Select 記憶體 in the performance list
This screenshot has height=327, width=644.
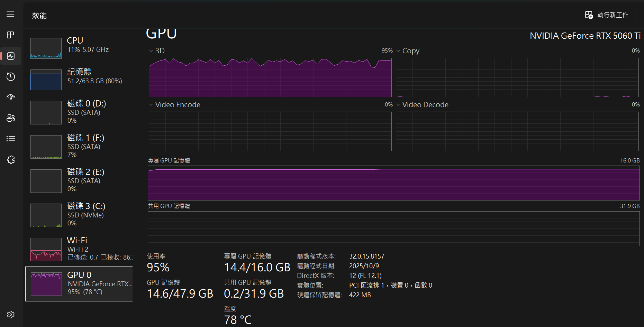click(x=79, y=80)
